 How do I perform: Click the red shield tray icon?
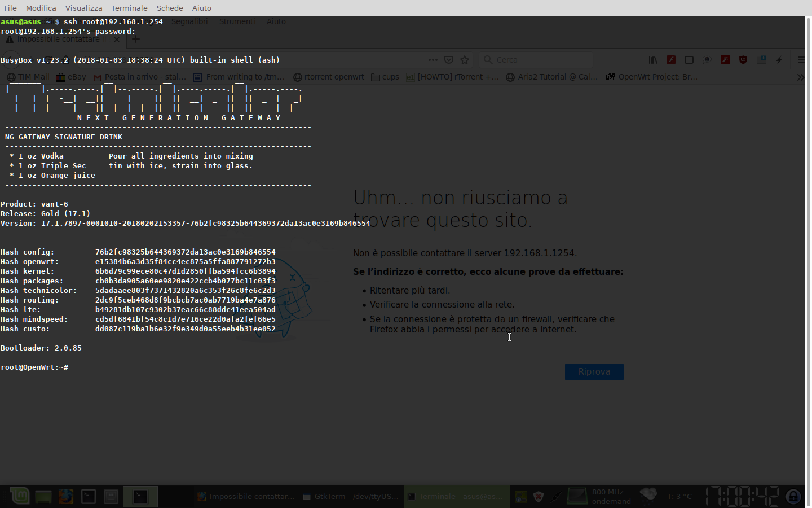click(x=539, y=497)
